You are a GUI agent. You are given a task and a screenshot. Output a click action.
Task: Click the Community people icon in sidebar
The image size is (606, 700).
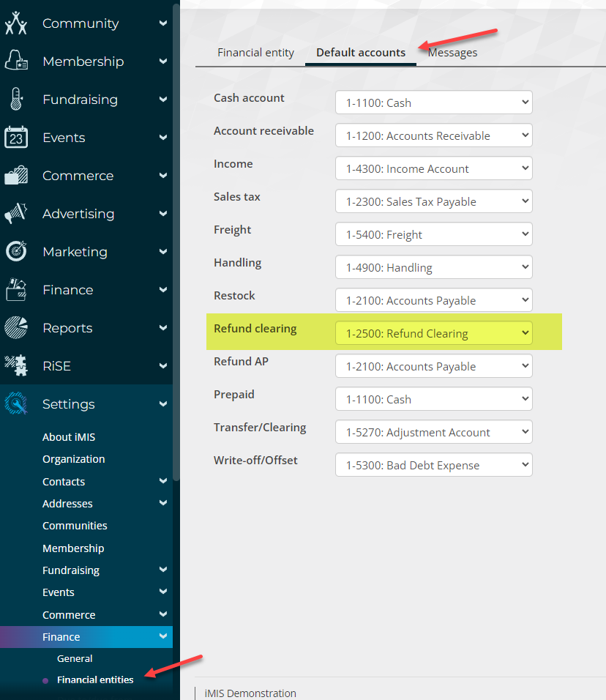tap(16, 23)
